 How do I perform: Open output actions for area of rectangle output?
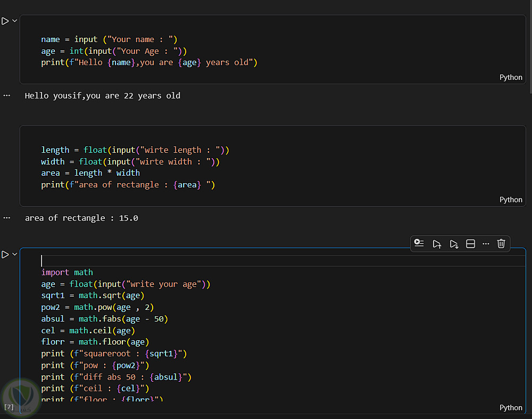[x=6, y=218]
